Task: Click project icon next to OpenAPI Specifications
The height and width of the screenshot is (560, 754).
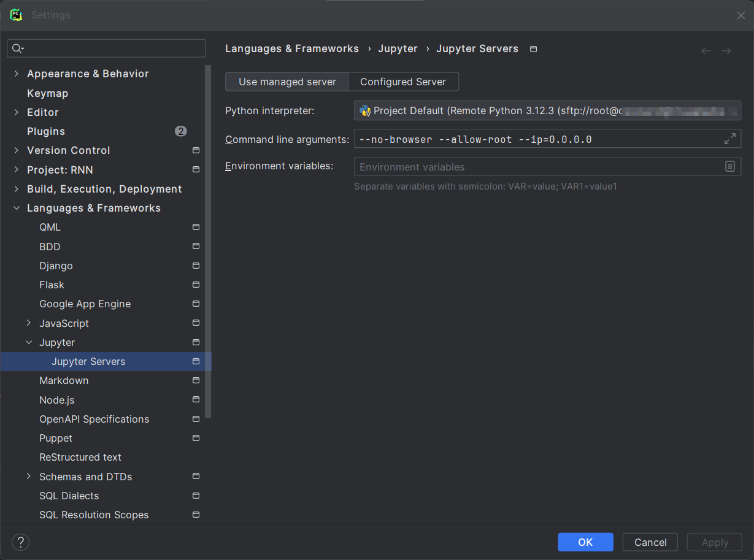Action: coord(196,419)
